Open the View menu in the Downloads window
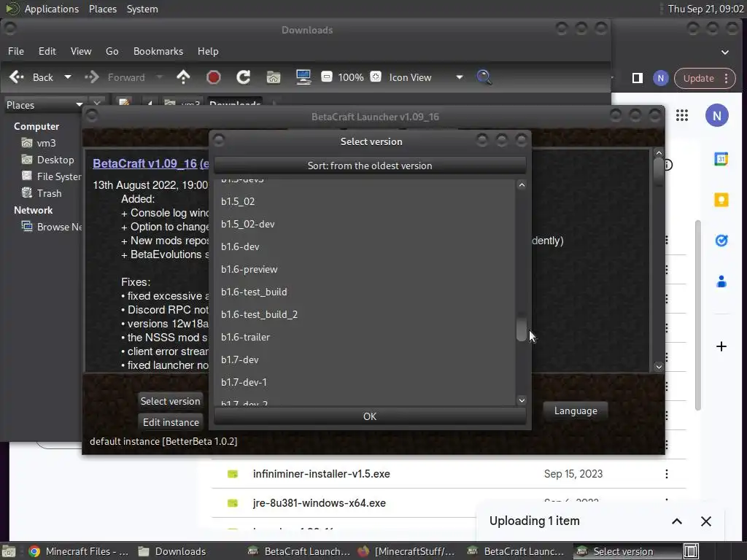Screen dimensions: 747x560 pos(81,51)
